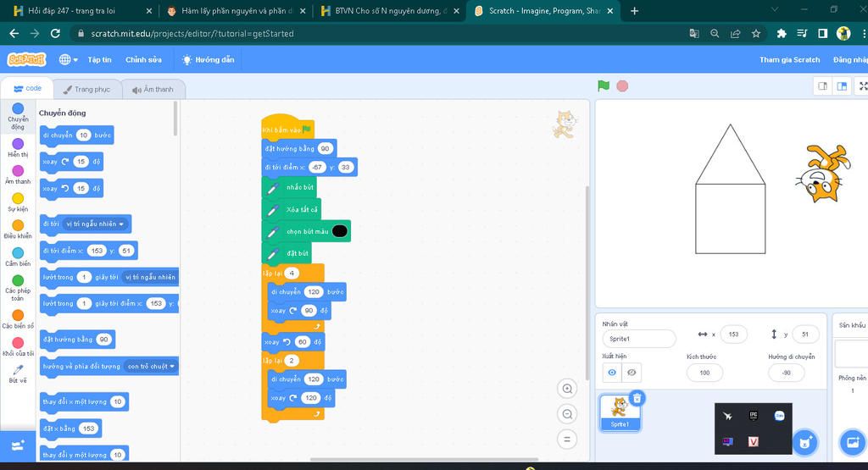868x470 pixels.
Task: Switch to the Code tab
Action: pos(27,88)
